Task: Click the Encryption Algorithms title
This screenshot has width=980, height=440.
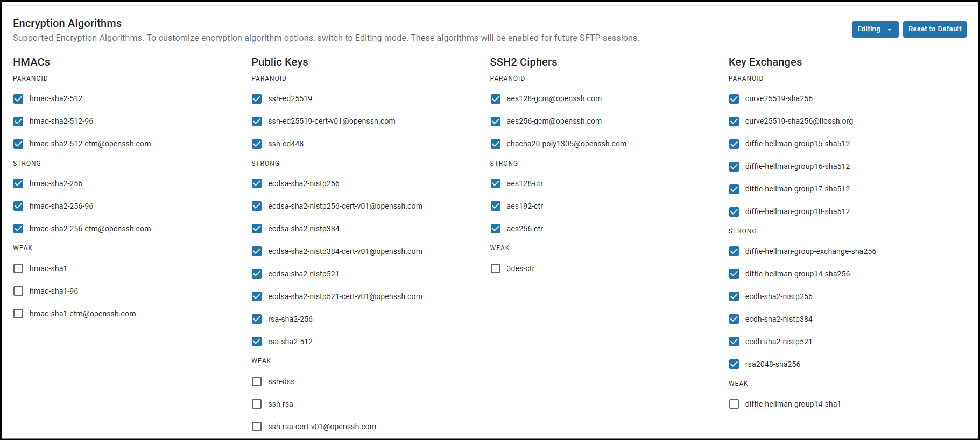Action: pos(67,23)
